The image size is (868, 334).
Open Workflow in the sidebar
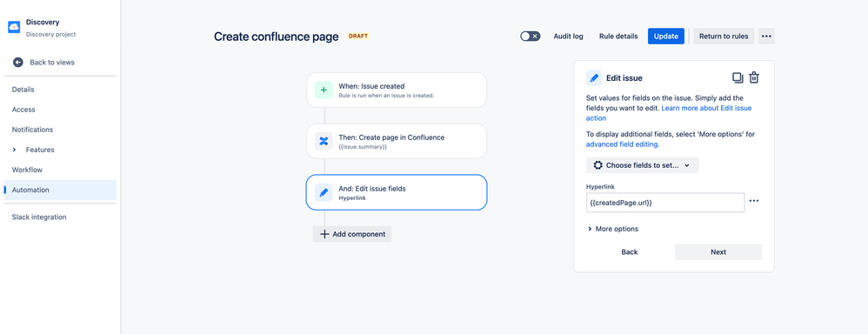tap(60, 170)
